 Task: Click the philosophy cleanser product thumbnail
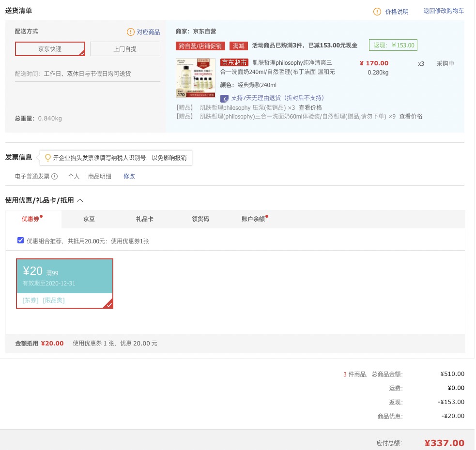[x=196, y=78]
